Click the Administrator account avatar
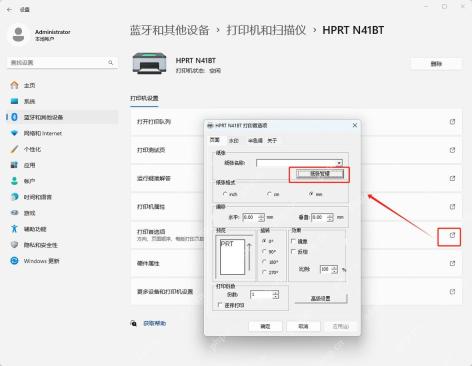This screenshot has height=366, width=472. point(19,35)
